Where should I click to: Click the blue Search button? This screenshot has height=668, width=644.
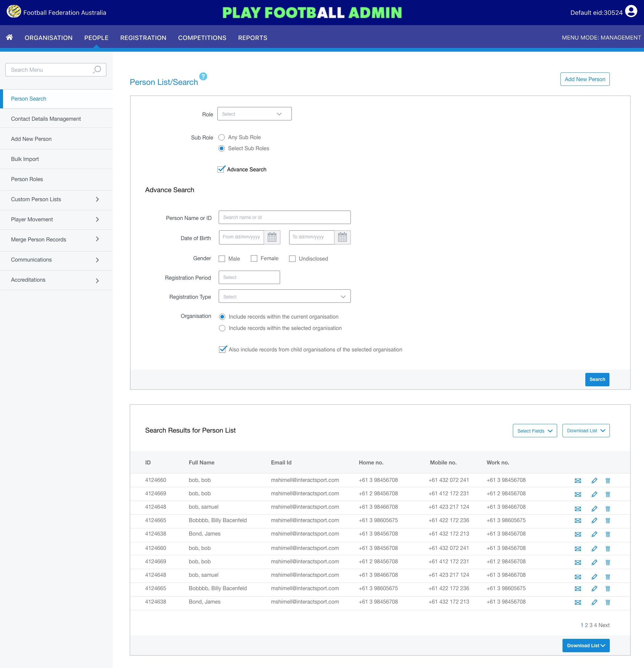coord(597,379)
